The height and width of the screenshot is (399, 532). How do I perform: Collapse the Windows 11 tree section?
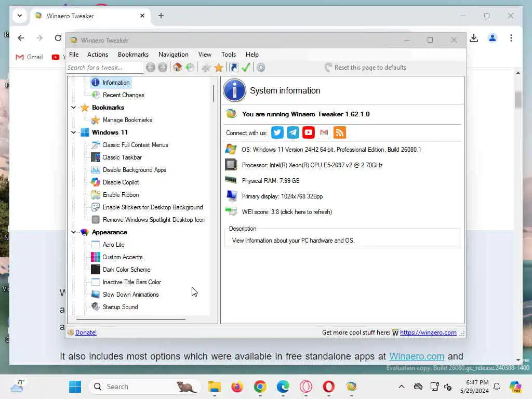pyautogui.click(x=73, y=132)
